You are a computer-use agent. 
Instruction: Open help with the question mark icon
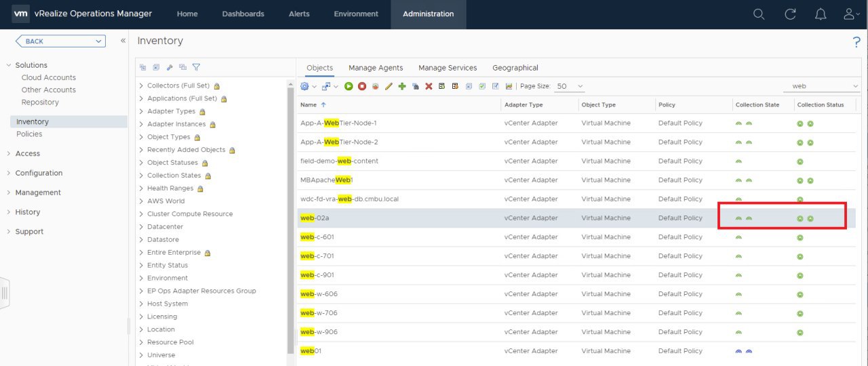pos(856,42)
